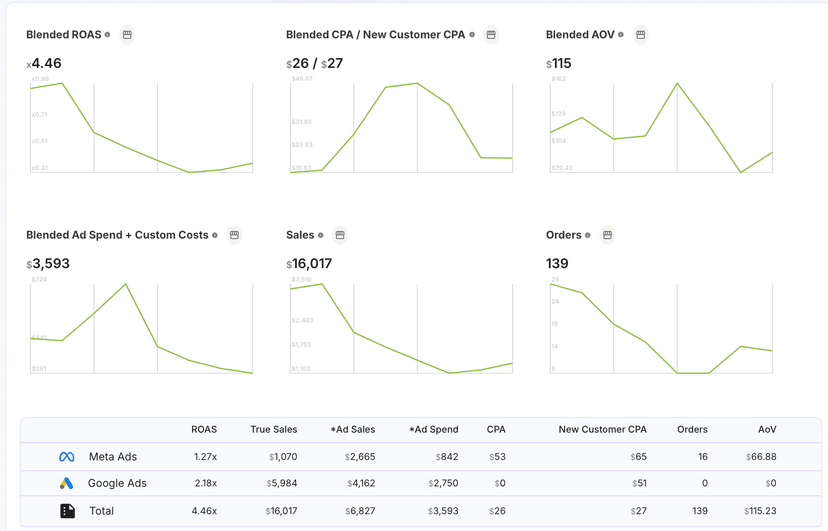Select the ROAS column header
The image size is (828, 531).
(x=203, y=430)
